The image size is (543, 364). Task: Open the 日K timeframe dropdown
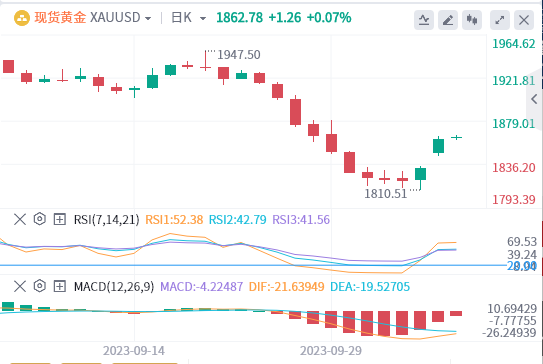(x=189, y=18)
